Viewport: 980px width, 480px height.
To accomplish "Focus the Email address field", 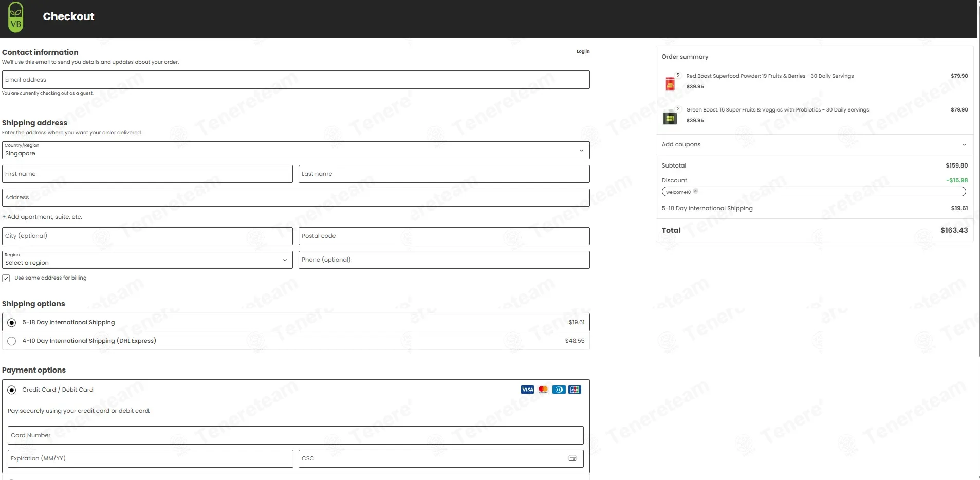I will click(x=296, y=80).
